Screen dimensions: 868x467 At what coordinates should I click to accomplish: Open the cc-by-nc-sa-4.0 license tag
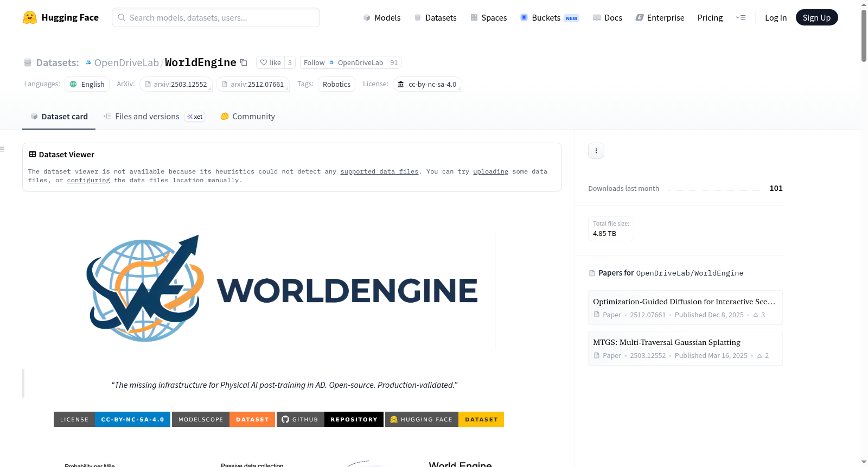427,84
